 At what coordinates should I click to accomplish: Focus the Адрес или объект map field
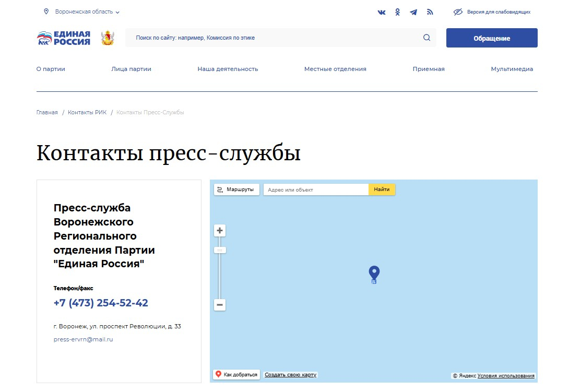[x=316, y=189]
